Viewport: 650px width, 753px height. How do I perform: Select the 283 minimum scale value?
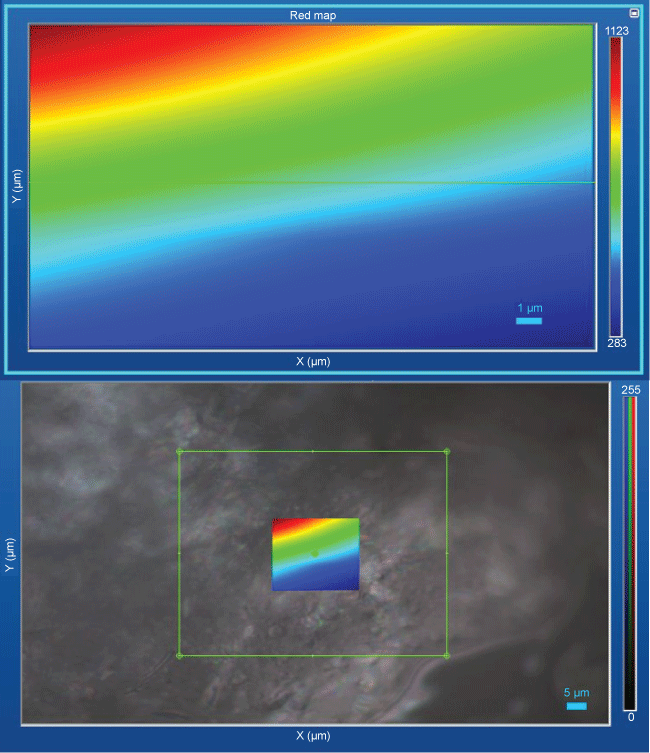coord(617,343)
